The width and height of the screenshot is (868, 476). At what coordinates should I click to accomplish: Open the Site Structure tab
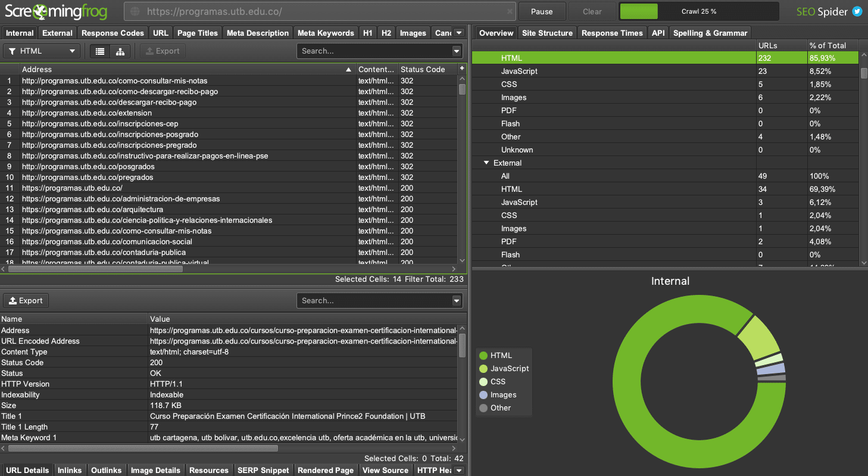point(547,33)
